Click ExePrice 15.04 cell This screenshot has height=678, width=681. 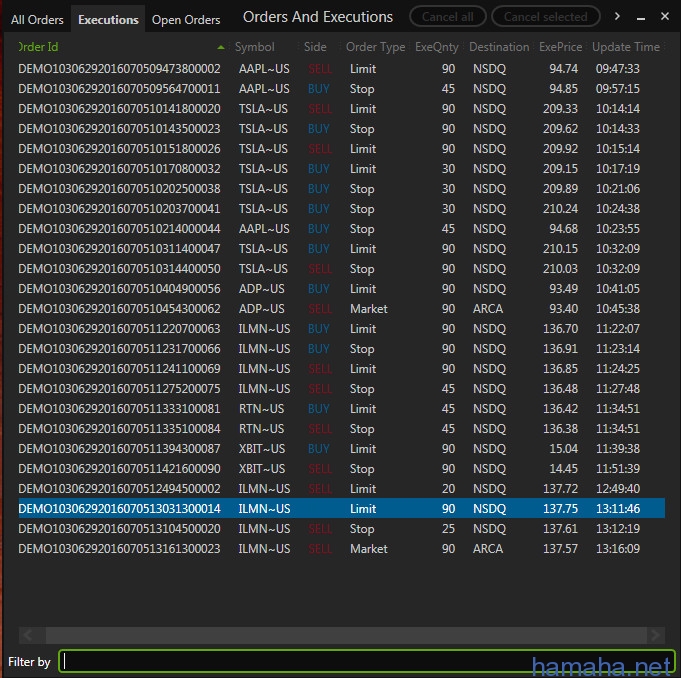tap(563, 448)
